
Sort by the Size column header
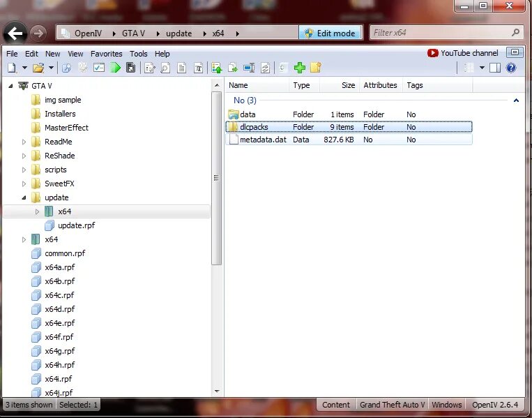pos(340,85)
